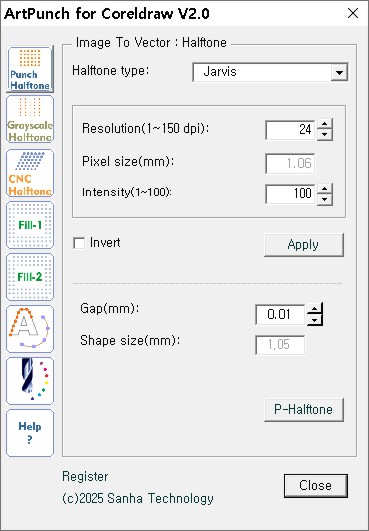Click the Close button at bottom
This screenshot has height=531, width=369.
point(316,486)
